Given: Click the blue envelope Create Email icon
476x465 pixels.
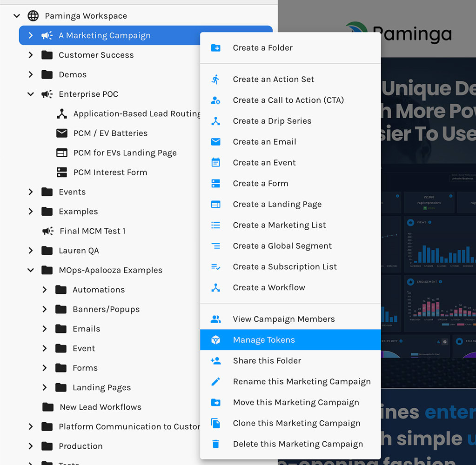Looking at the screenshot, I should [x=215, y=142].
